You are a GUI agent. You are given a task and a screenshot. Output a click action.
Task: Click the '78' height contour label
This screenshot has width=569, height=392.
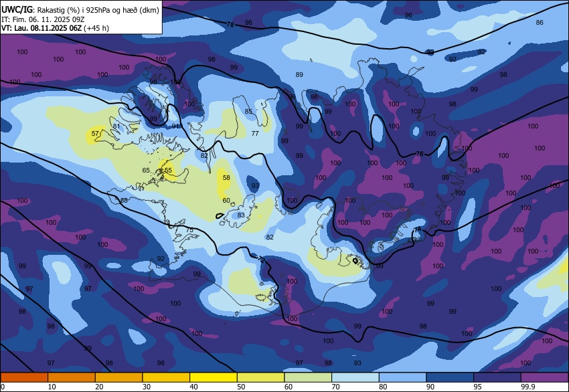click(230, 25)
